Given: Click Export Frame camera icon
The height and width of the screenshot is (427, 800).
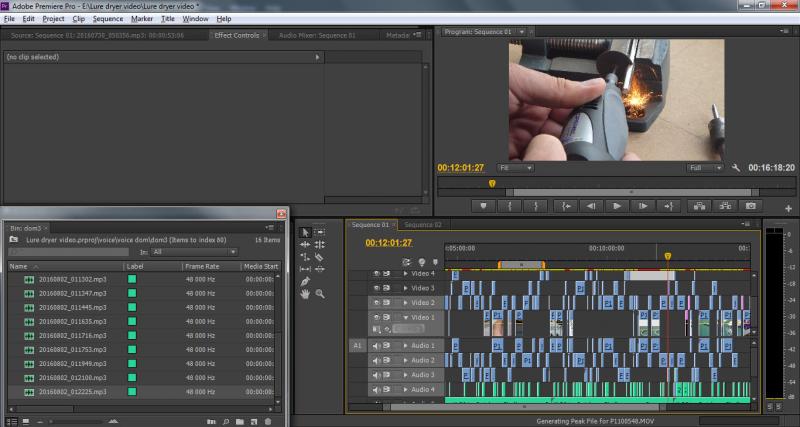Looking at the screenshot, I should 750,206.
